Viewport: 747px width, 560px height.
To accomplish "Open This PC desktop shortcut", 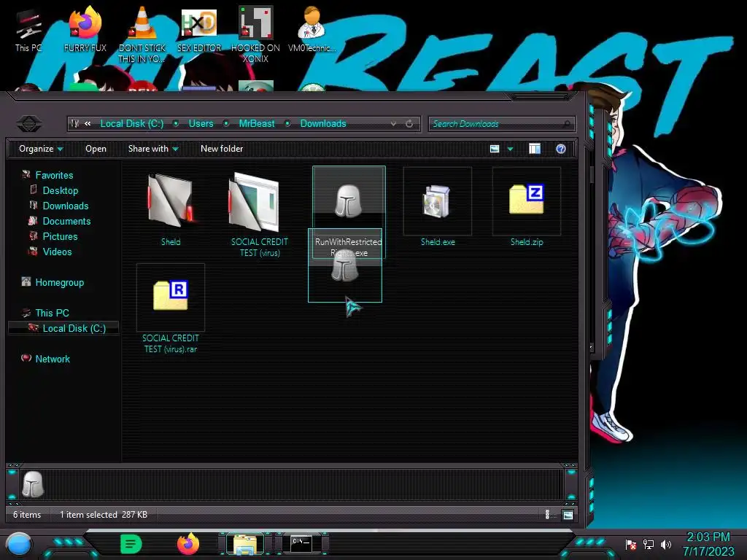I will (x=28, y=30).
